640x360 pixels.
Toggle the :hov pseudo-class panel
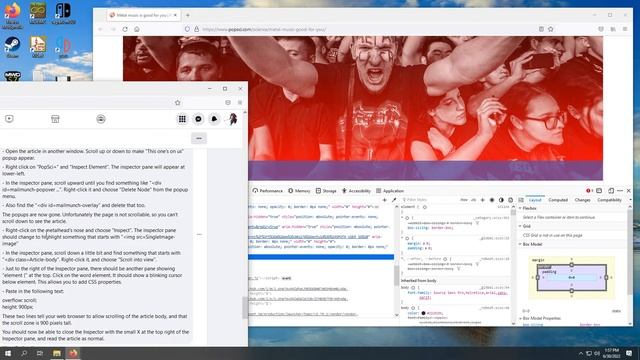tap(464, 200)
